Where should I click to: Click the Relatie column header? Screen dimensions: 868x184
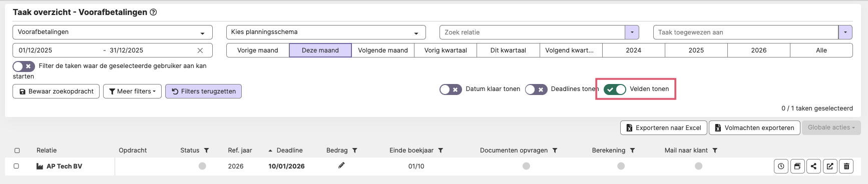(x=47, y=150)
